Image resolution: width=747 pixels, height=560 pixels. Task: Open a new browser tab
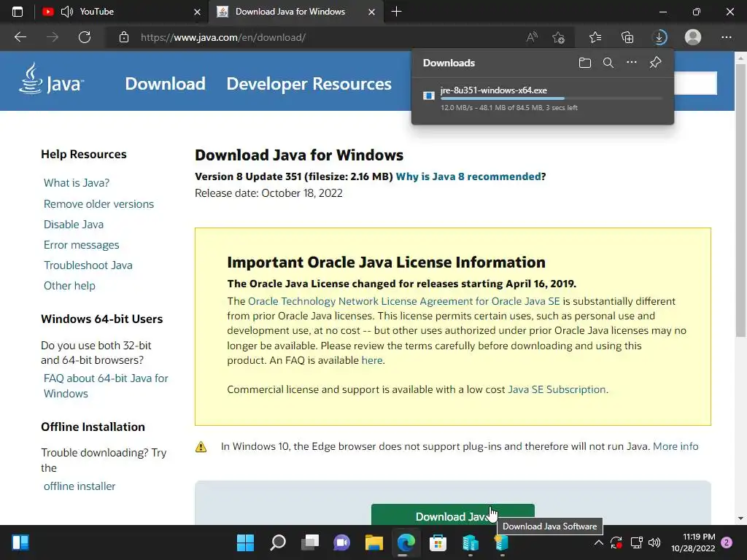click(x=396, y=12)
